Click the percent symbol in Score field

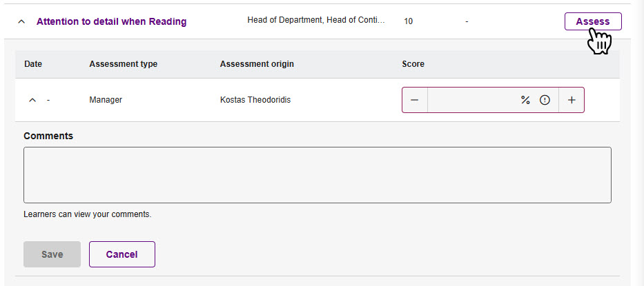click(x=525, y=100)
